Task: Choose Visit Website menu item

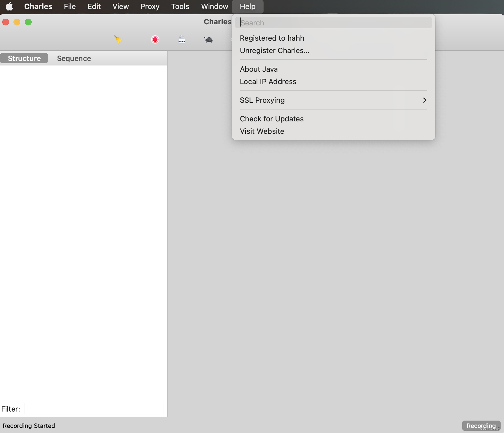Action: (x=333, y=131)
